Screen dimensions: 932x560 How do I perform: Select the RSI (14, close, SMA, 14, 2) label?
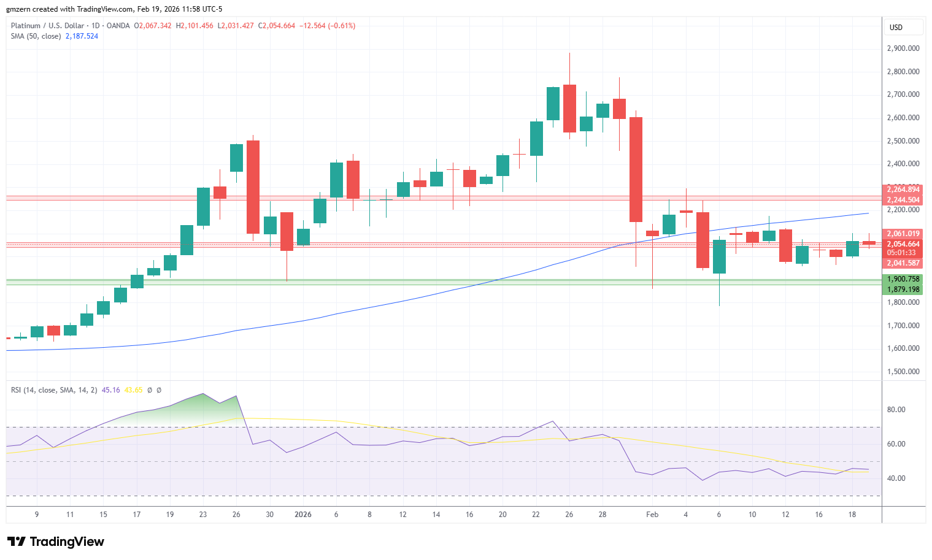(x=54, y=390)
